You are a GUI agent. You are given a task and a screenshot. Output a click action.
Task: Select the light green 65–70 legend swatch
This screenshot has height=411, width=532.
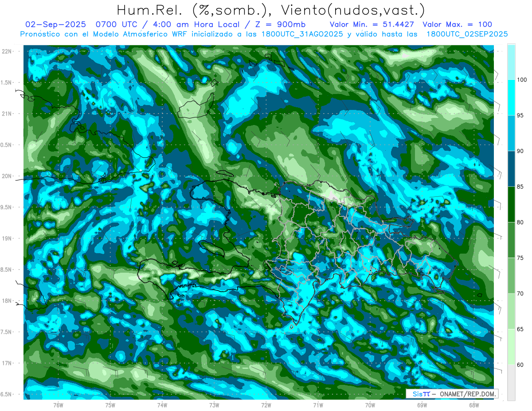[511, 311]
